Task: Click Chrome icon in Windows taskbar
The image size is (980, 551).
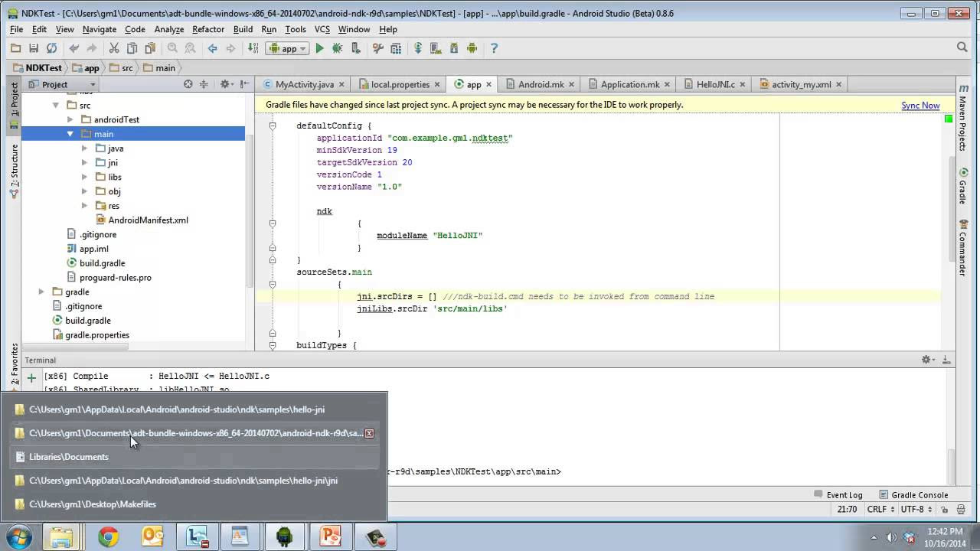Action: tap(108, 537)
